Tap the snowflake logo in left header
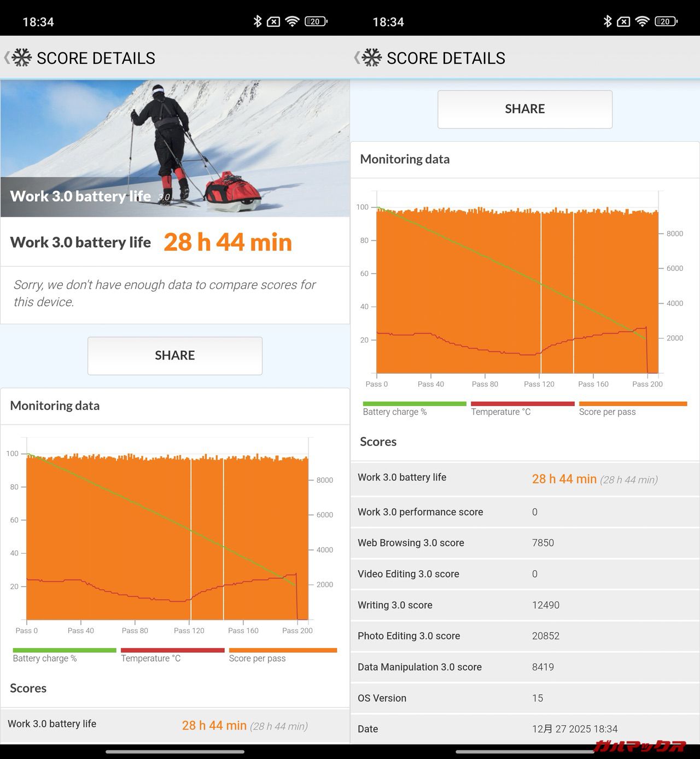This screenshot has height=759, width=700. (x=22, y=57)
